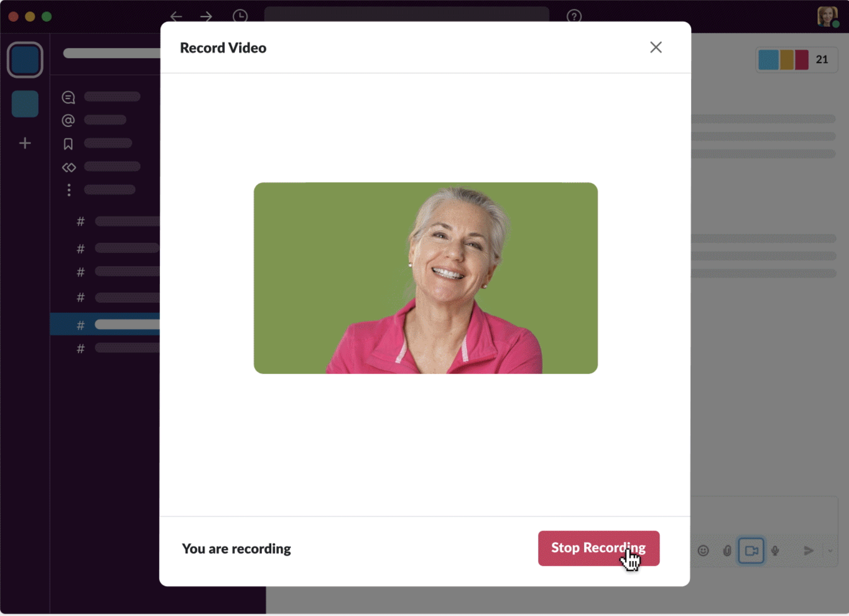Go forward with right arrow

click(206, 16)
